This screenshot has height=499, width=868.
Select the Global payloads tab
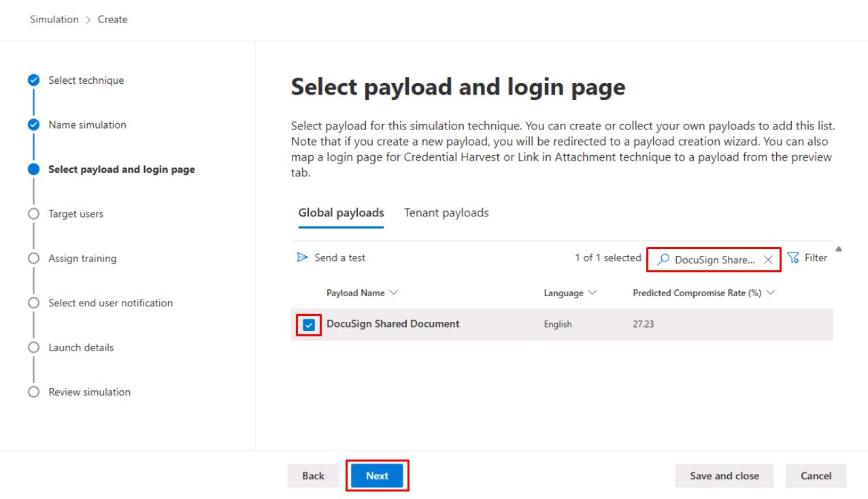pyautogui.click(x=341, y=213)
